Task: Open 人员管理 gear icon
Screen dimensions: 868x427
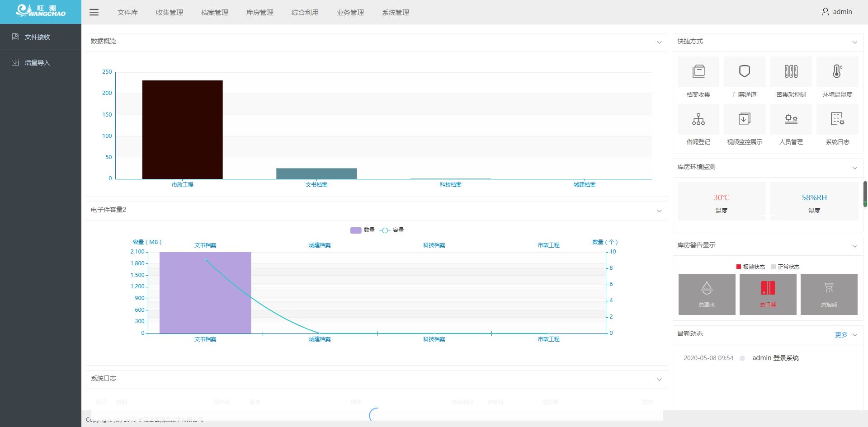Action: (791, 119)
